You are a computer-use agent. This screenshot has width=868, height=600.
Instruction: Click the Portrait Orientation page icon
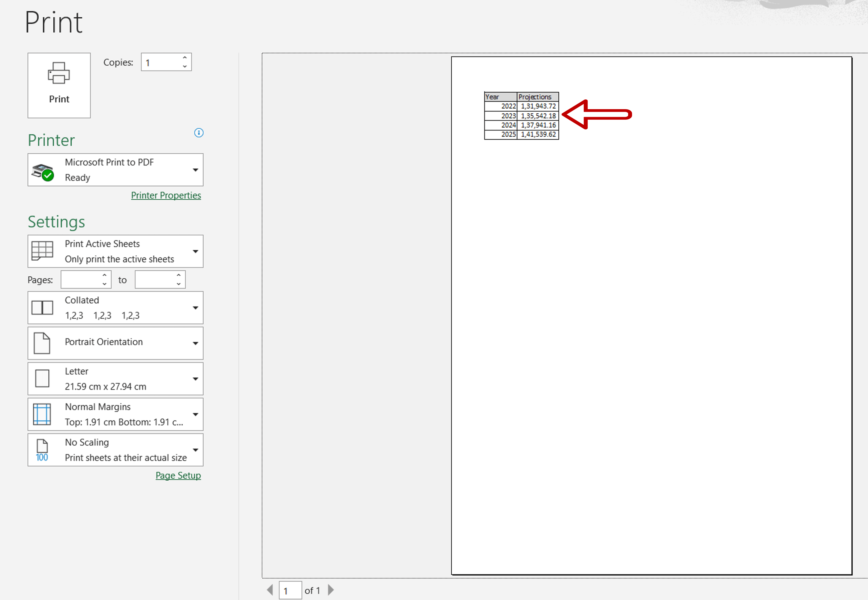[42, 343]
